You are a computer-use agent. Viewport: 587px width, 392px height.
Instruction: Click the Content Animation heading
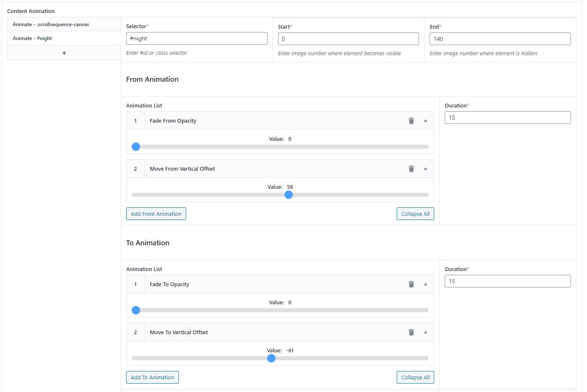coord(31,11)
